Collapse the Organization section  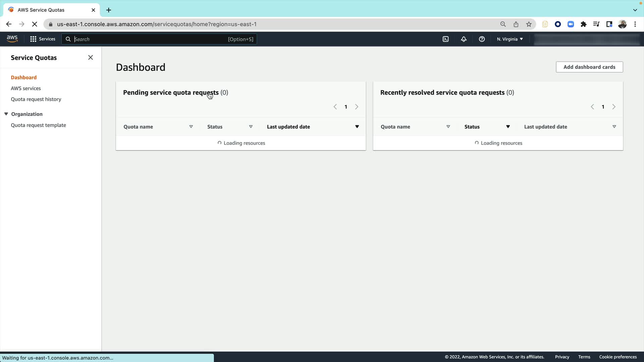click(6, 114)
